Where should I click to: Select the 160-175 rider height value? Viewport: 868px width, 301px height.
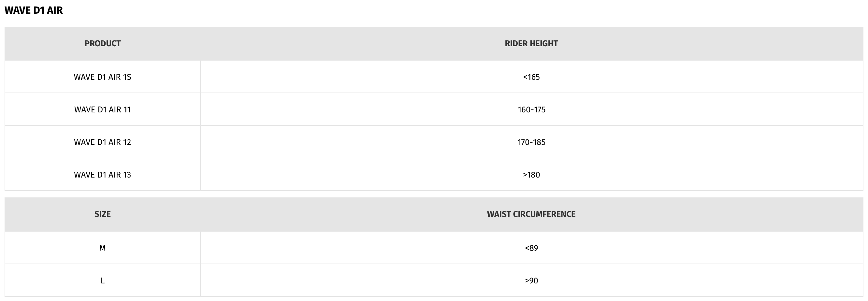point(531,109)
